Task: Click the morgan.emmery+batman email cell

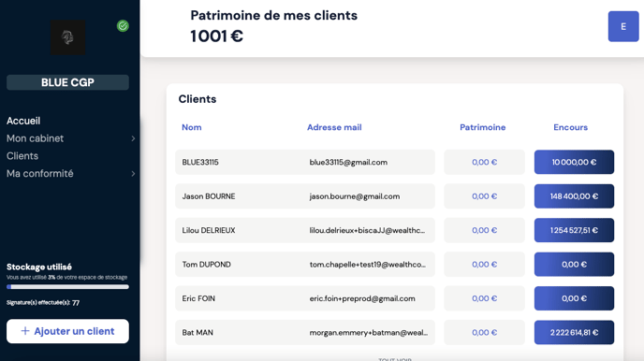Action: point(369,332)
